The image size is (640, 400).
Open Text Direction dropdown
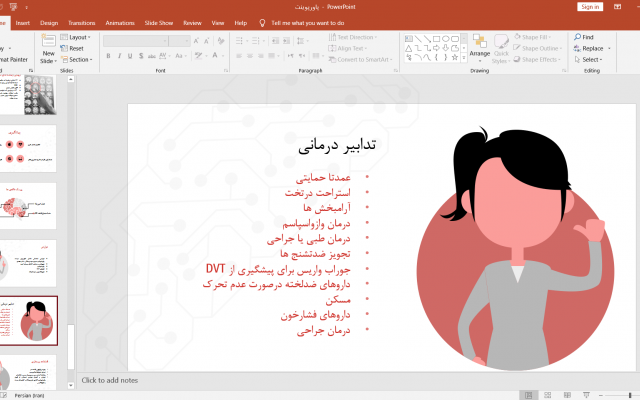tap(353, 37)
